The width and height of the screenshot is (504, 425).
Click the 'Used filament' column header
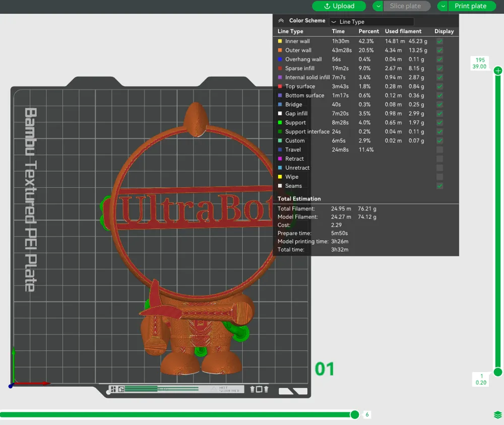[403, 31]
